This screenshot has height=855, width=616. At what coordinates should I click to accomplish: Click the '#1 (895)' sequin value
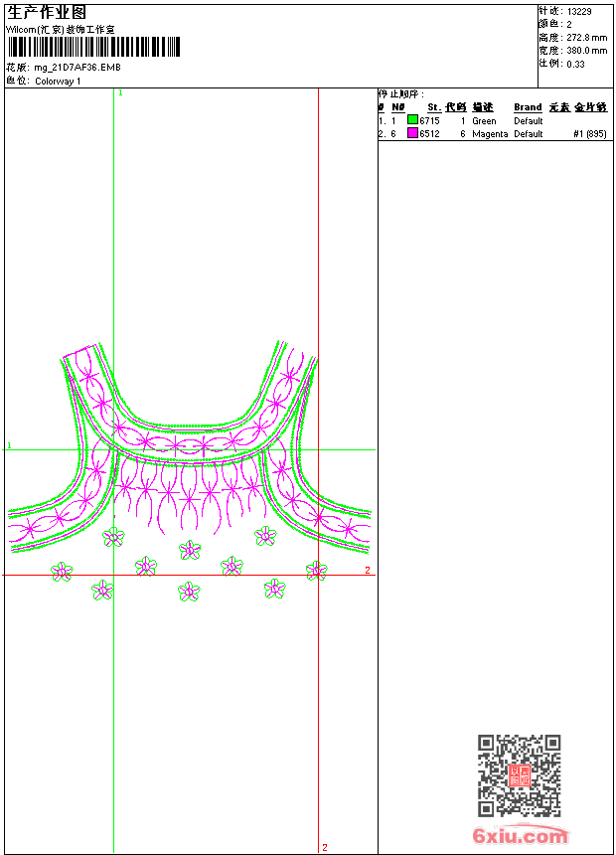click(590, 134)
